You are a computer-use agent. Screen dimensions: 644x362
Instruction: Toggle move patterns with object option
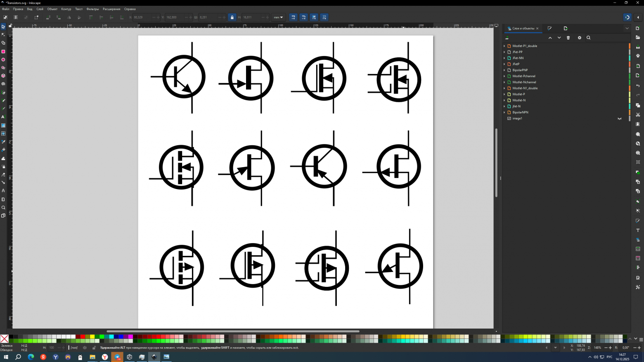[324, 17]
